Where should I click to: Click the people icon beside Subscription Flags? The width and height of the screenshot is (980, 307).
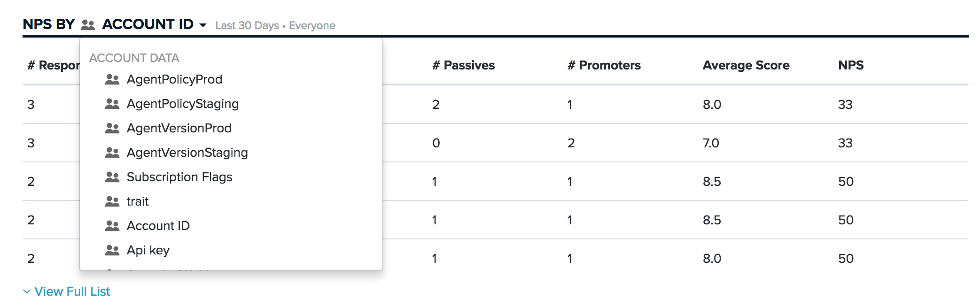click(x=112, y=177)
